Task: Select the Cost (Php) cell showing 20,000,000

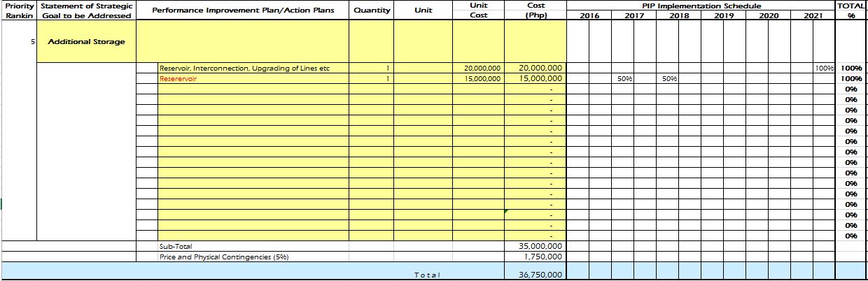Action: coord(535,68)
